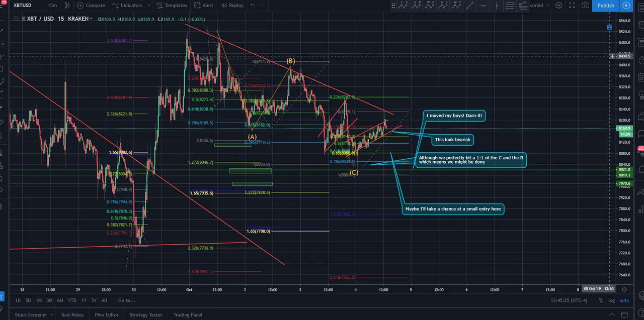Select the Elliott Double Combo (W-Y) tool
Screen dimensions: 644x320
[457, 6]
